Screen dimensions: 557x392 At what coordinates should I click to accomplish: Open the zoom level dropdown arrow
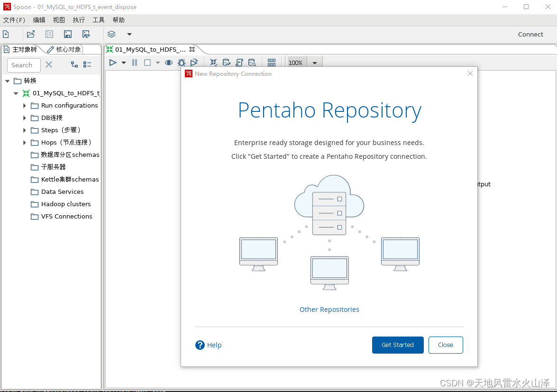click(x=315, y=63)
